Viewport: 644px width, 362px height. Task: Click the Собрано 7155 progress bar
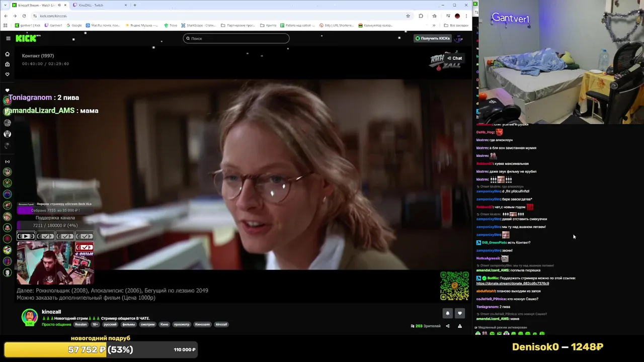[55, 210]
